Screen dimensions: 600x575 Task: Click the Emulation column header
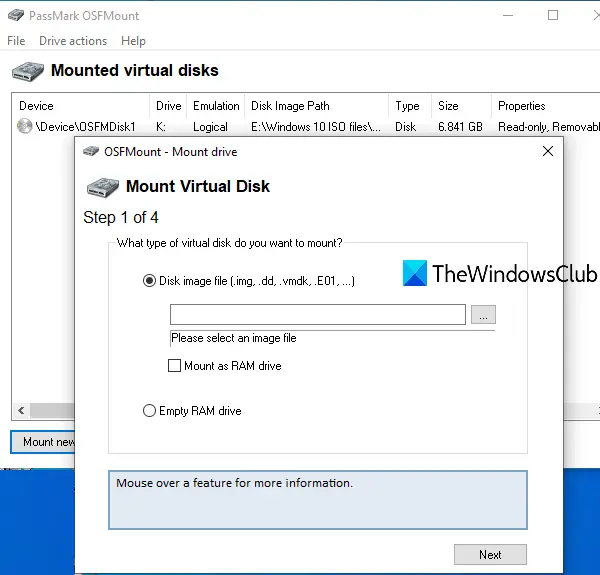pos(216,106)
